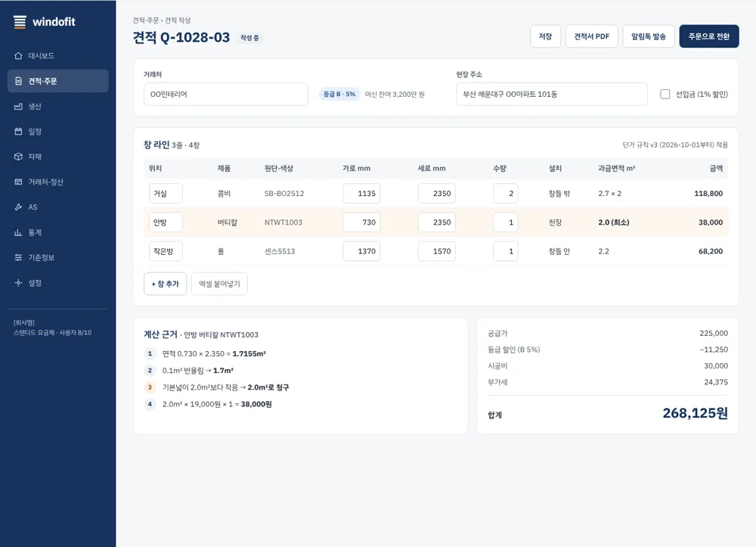Click the 안방 location field
Screen dimensions: 756x547
click(166, 222)
